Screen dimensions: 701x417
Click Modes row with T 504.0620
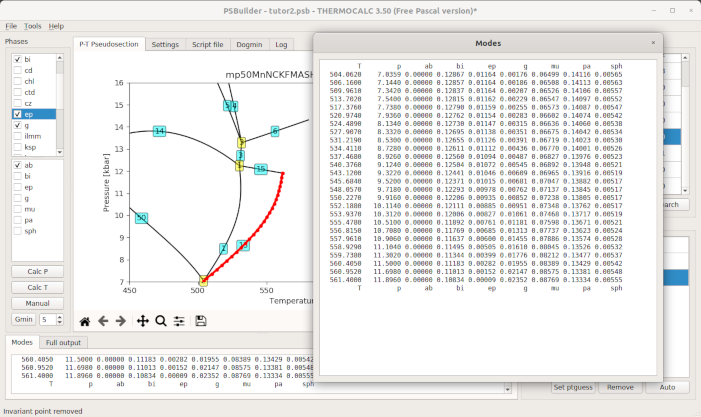coord(476,75)
